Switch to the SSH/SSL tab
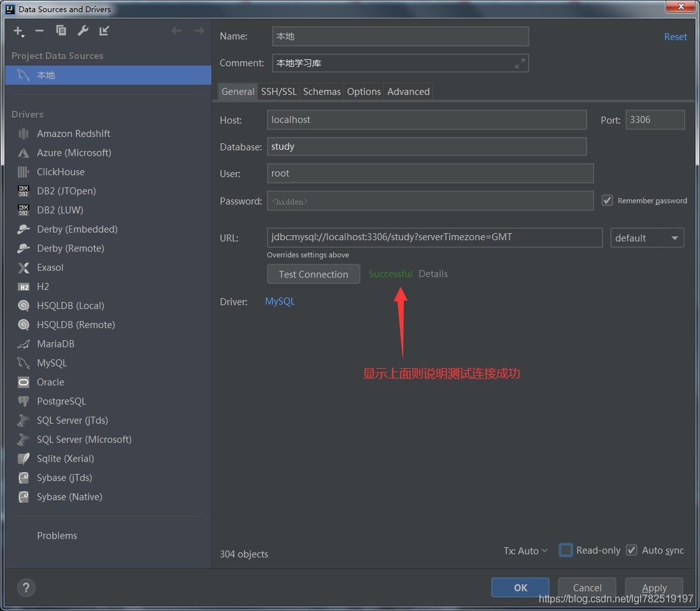 [x=278, y=92]
